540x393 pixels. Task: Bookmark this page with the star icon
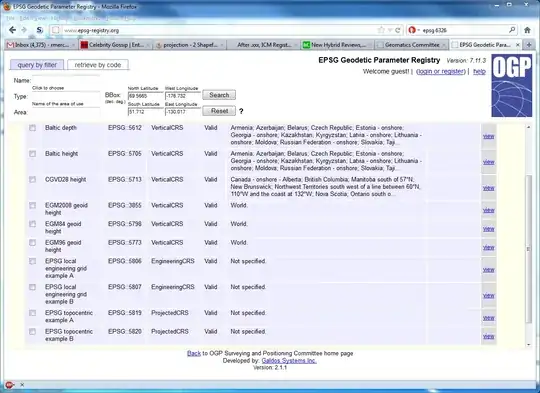pos(381,30)
